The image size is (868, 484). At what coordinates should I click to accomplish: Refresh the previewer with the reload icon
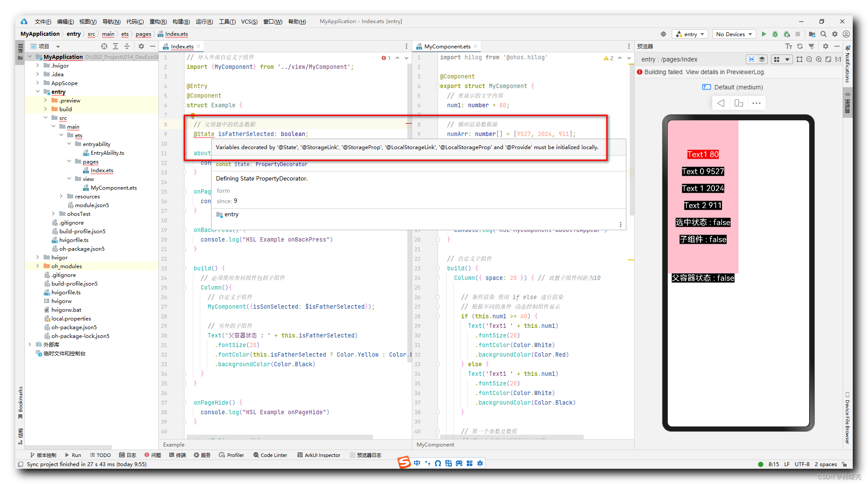tap(800, 46)
